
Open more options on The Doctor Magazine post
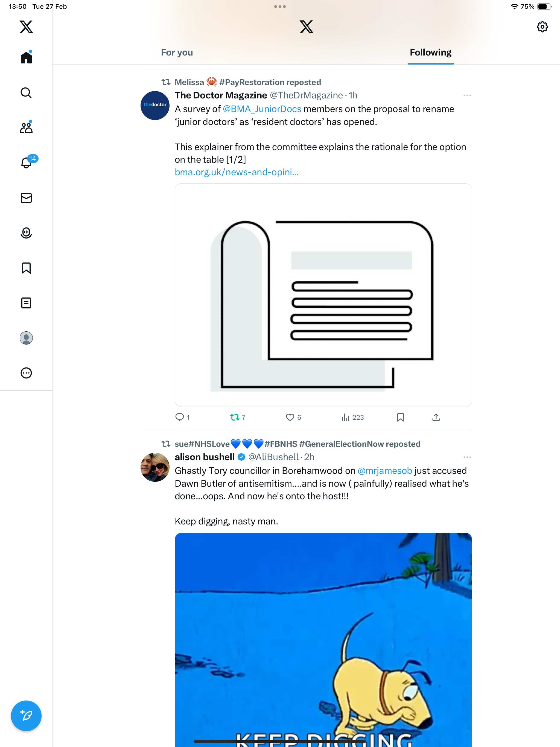467,96
